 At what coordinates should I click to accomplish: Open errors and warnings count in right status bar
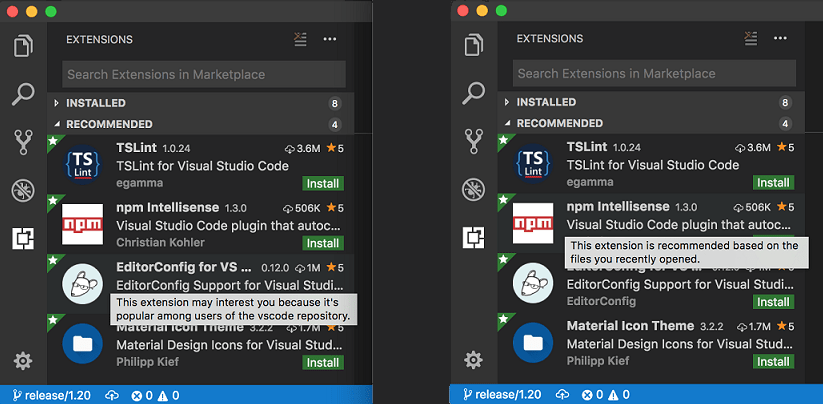(606, 395)
